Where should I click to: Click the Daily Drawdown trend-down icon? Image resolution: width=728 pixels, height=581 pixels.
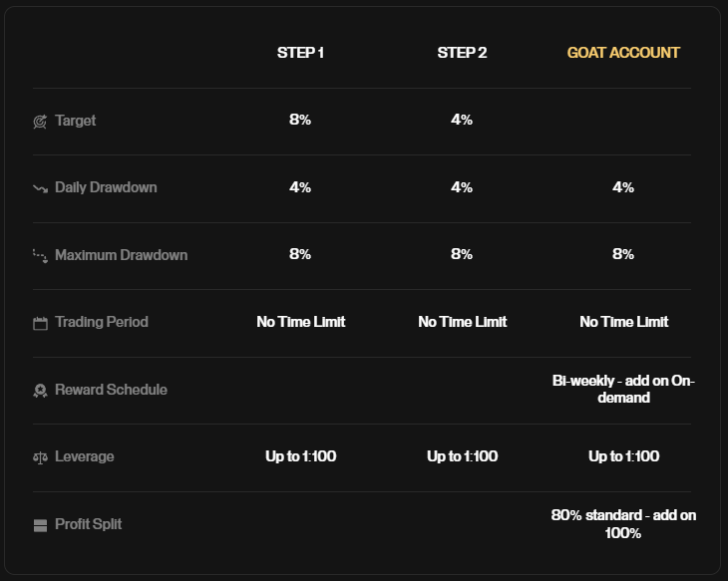coord(41,188)
